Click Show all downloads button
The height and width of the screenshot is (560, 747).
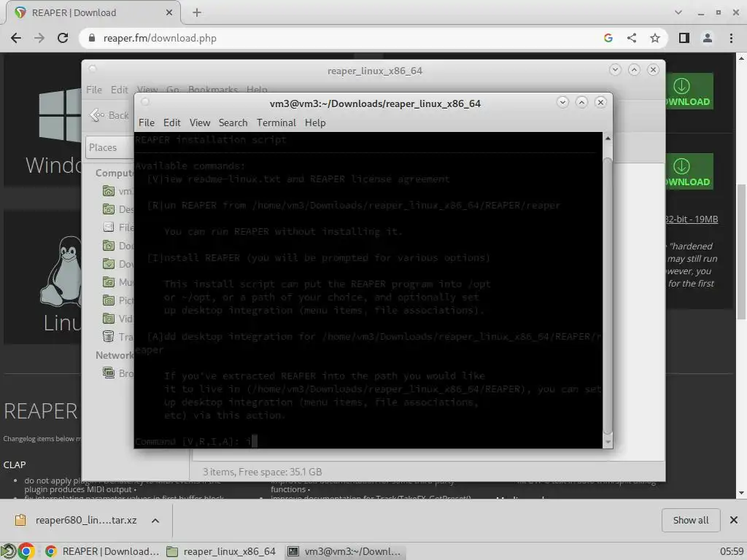coord(691,520)
